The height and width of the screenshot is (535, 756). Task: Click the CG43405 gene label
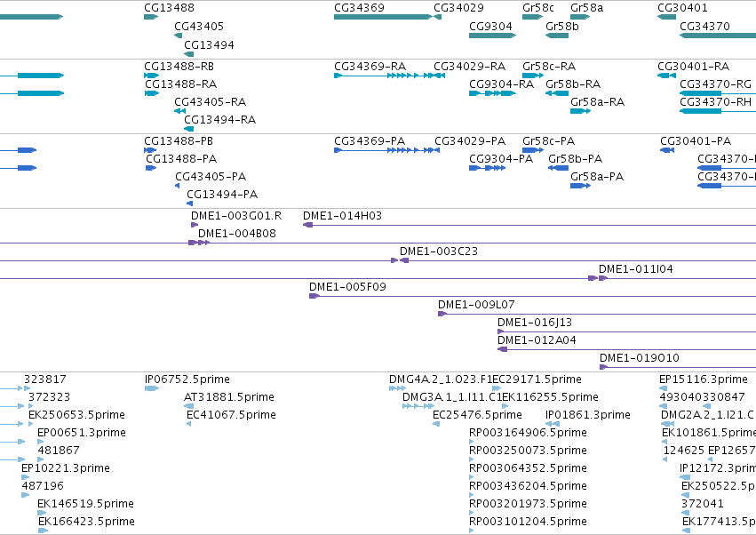click(x=199, y=26)
